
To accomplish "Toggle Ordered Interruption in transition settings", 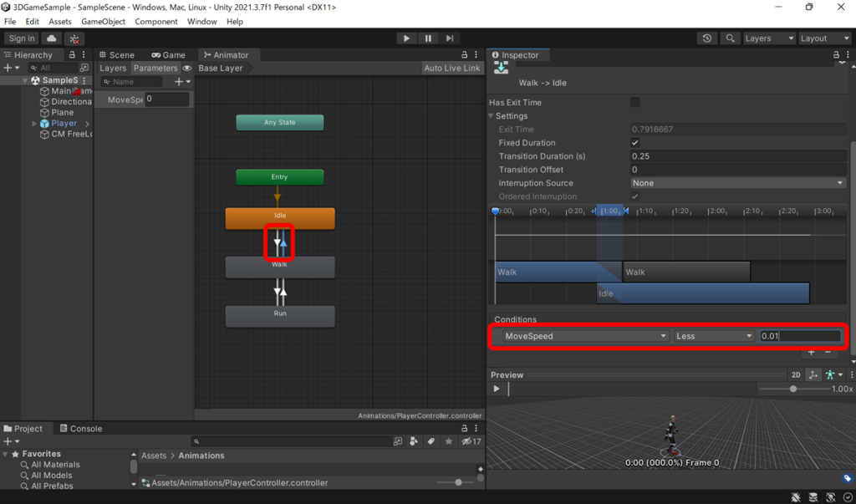I will 635,196.
